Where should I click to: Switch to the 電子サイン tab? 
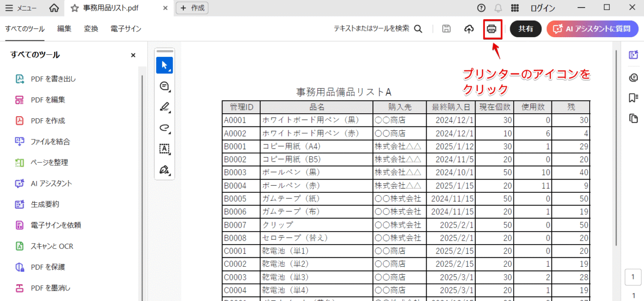pyautogui.click(x=126, y=29)
